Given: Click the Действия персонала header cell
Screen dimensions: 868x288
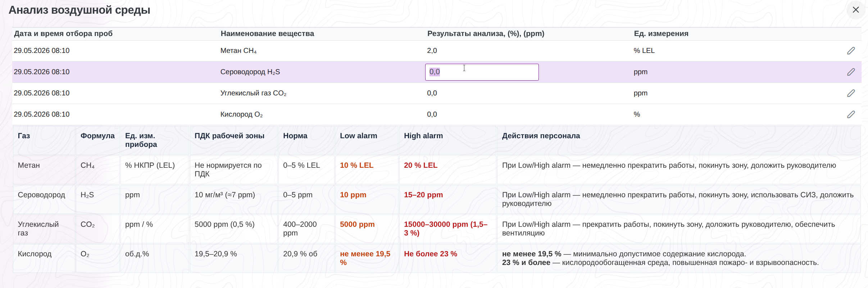Looking at the screenshot, I should [678, 140].
